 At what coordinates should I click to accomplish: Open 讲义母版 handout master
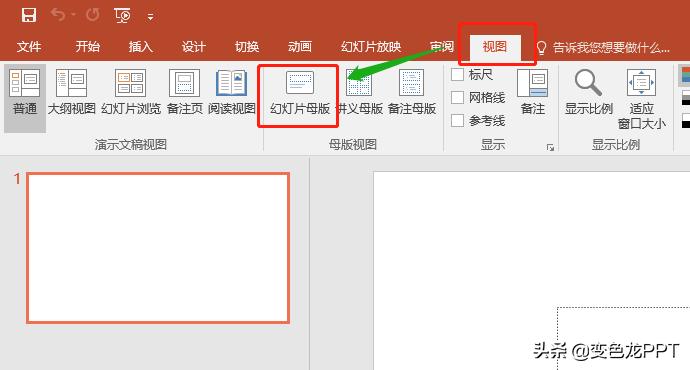[x=360, y=93]
